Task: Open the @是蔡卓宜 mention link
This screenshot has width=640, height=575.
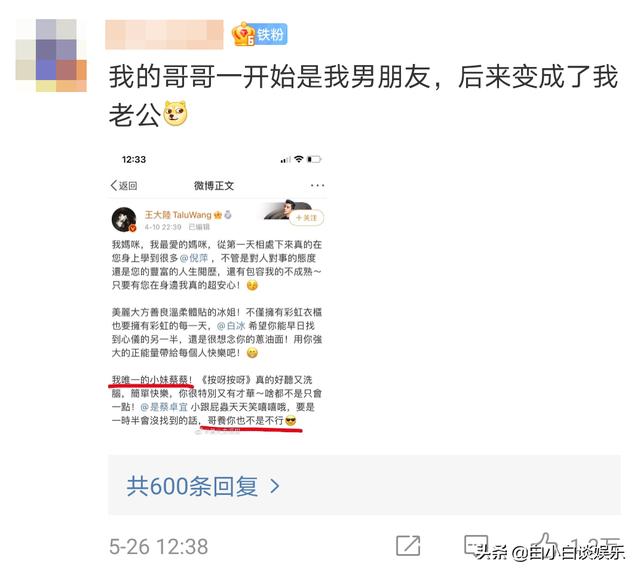Action: click(164, 407)
